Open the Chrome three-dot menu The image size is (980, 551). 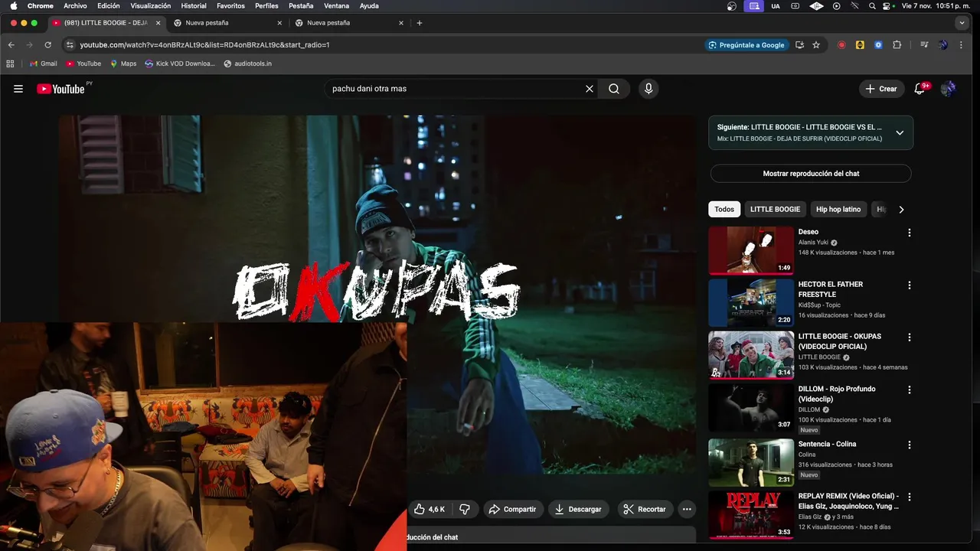tap(961, 45)
